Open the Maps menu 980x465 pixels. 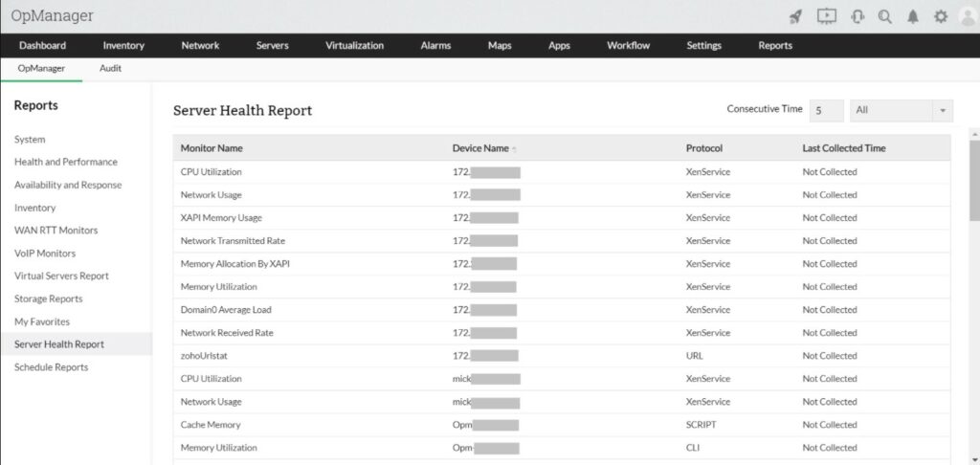(x=500, y=46)
